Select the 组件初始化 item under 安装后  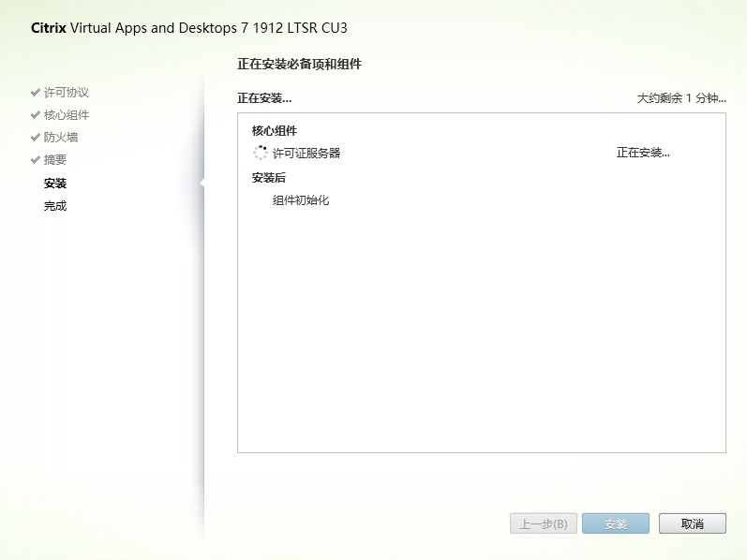[x=301, y=200]
